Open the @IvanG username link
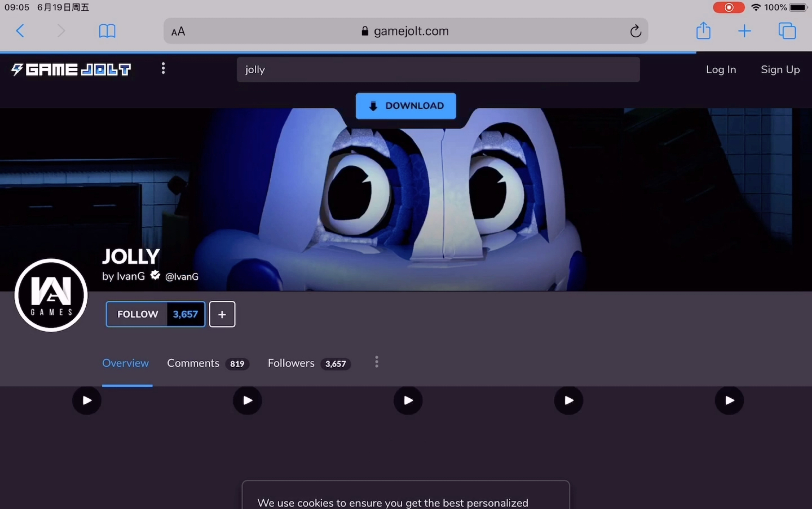 (x=182, y=277)
